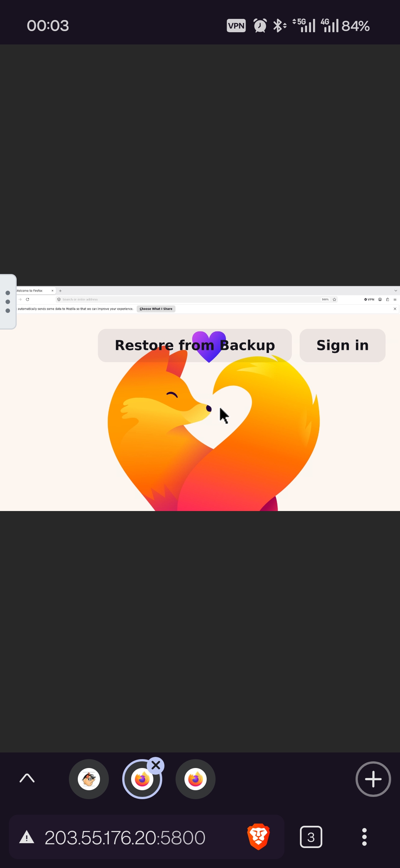400x868 pixels.
Task: Add a new tab with the plus button
Action: point(373,779)
